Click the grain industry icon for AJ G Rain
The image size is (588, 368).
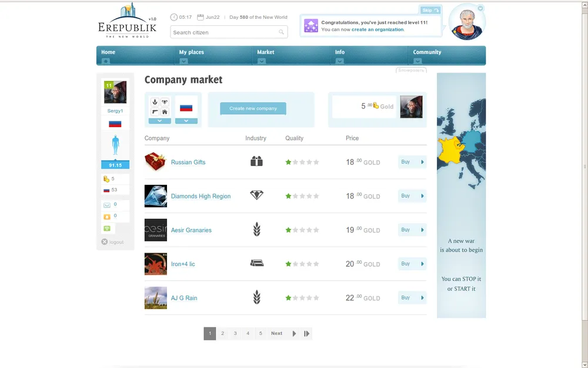[256, 297]
